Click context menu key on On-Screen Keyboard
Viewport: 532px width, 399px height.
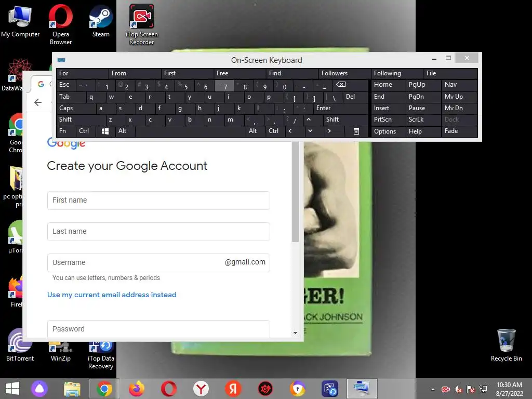pos(356,131)
